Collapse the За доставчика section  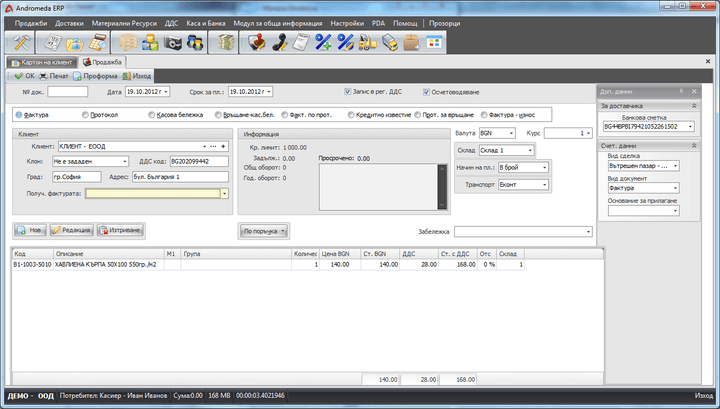(x=694, y=106)
